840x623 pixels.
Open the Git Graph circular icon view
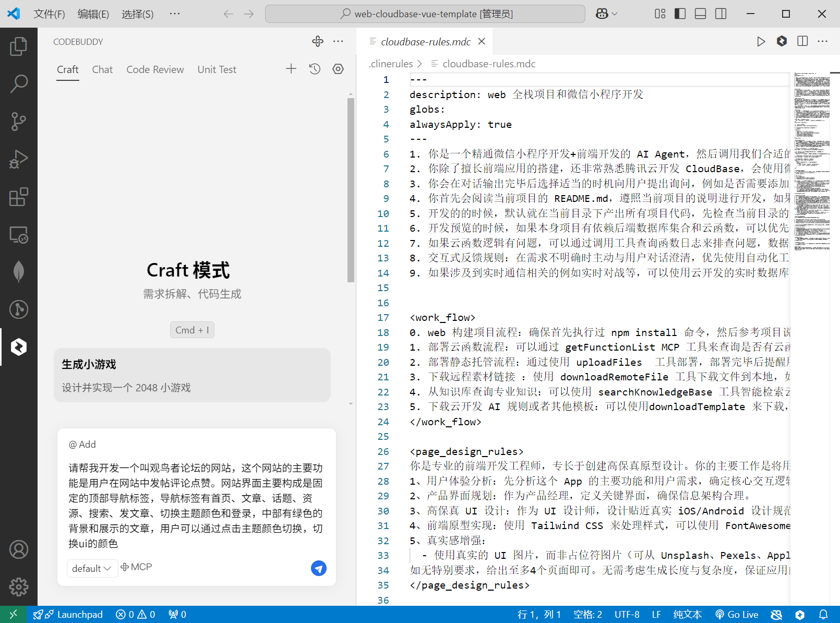pos(19,309)
